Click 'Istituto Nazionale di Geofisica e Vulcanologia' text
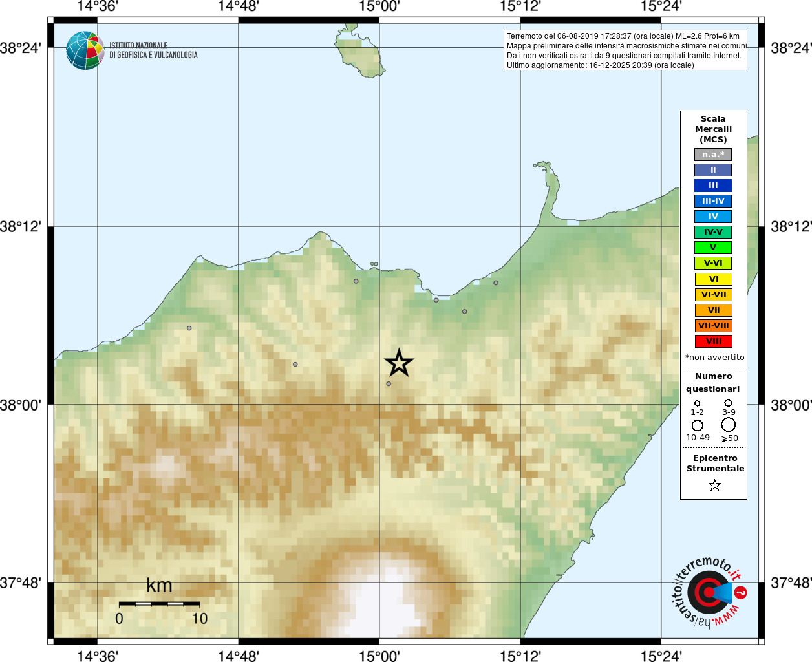 [x=153, y=50]
